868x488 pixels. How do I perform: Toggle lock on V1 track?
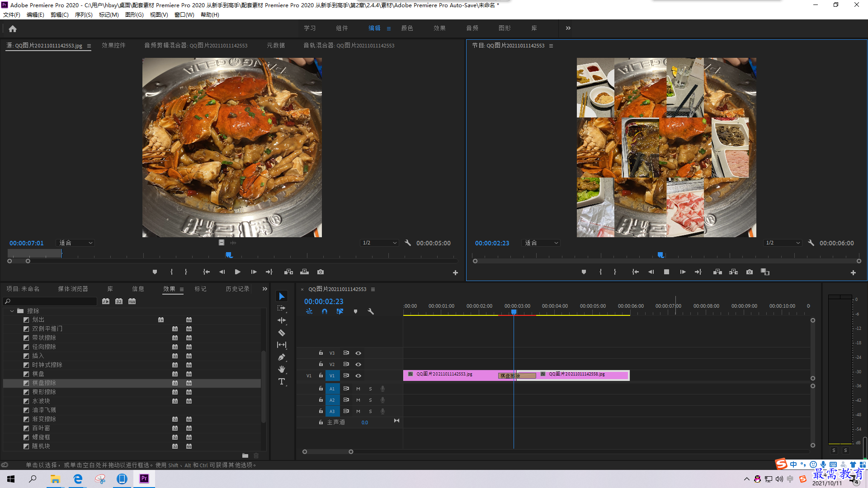click(x=321, y=375)
